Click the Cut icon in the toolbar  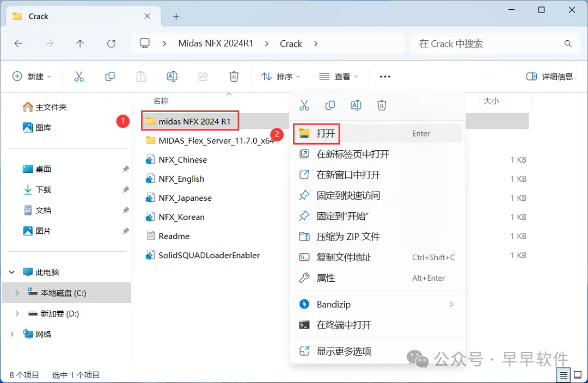(79, 77)
